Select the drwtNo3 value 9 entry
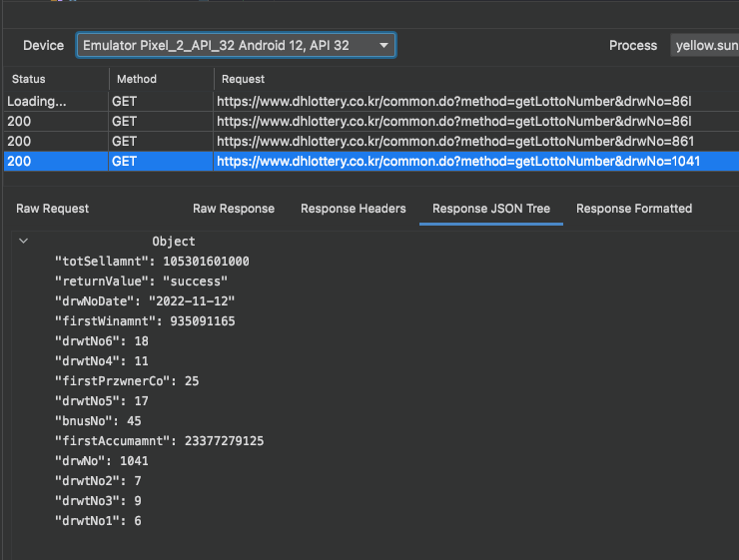Image resolution: width=739 pixels, height=560 pixels. (98, 501)
